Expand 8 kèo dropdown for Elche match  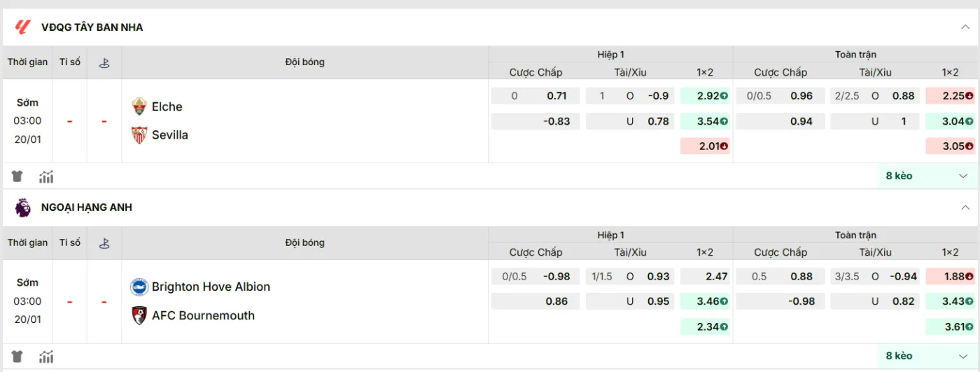926,176
